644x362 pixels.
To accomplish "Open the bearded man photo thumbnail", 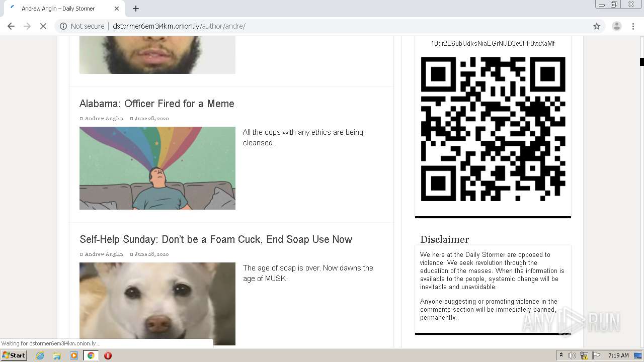I will (x=157, y=55).
